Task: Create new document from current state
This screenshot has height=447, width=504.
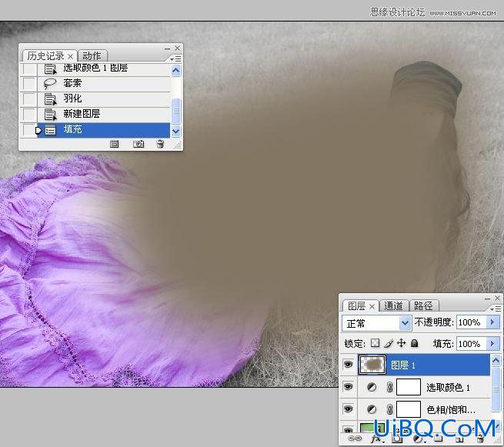Action: (114, 144)
